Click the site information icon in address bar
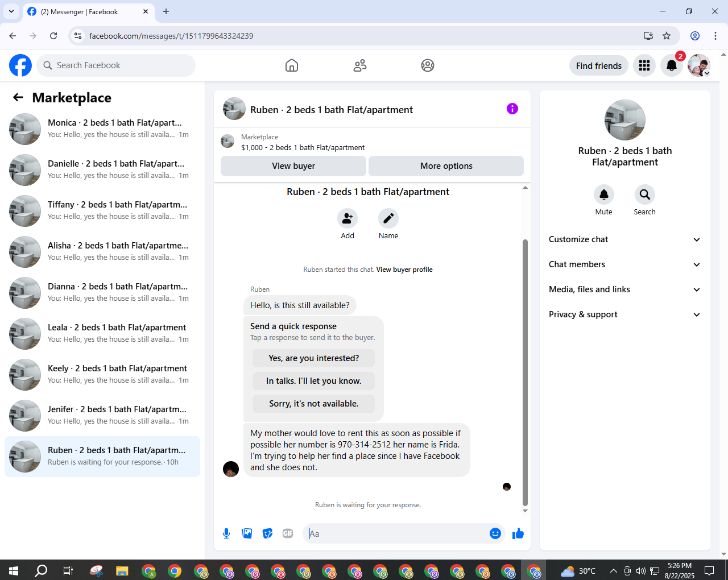The image size is (728, 580). point(78,36)
